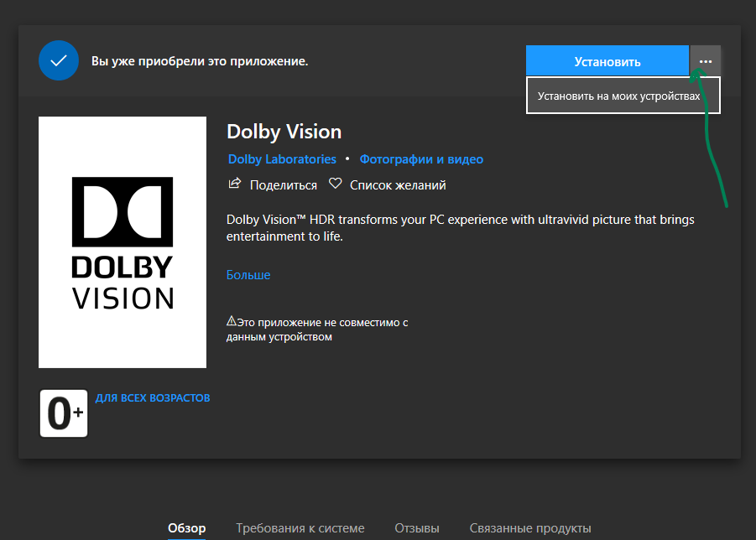The width and height of the screenshot is (756, 540).
Task: Click the blue Установить install button
Action: (607, 60)
